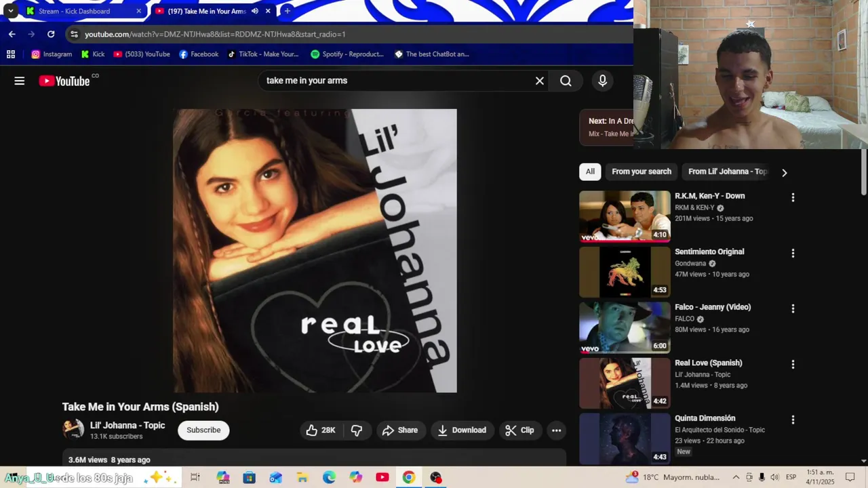Image resolution: width=868 pixels, height=488 pixels.
Task: Open a new browser tab
Action: coord(288,11)
